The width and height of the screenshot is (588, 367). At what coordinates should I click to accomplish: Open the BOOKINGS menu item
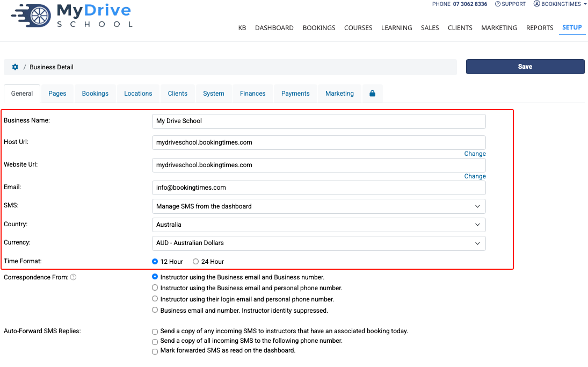tap(319, 28)
